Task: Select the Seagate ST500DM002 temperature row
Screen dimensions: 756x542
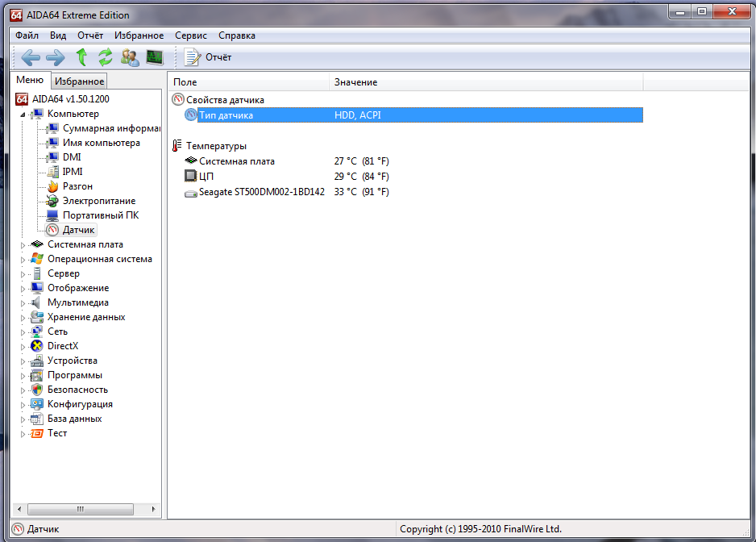Action: click(x=261, y=192)
